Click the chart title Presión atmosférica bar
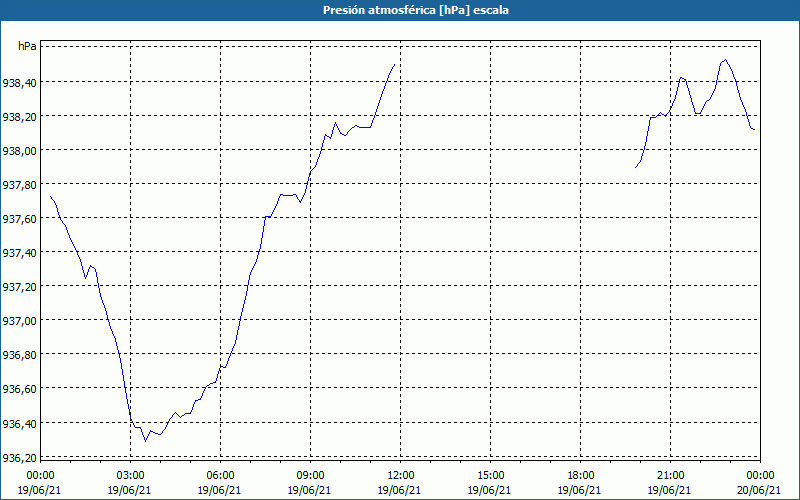800x500 pixels. [x=400, y=10]
